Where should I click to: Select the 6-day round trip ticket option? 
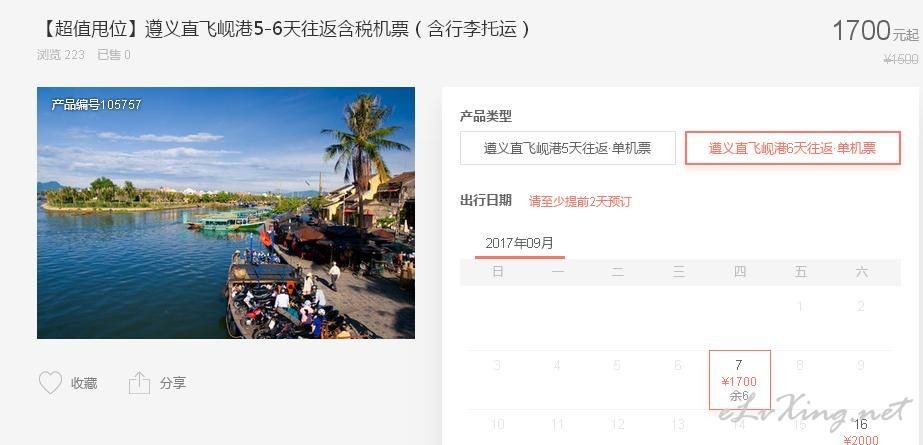point(792,148)
